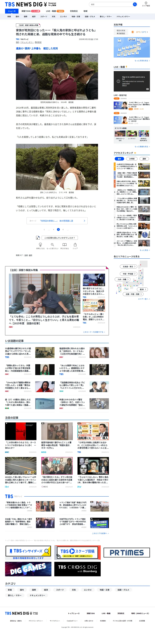Click the シェア share icon
Image resolution: width=155 pixels, height=644 pixels.
pos(75,245)
